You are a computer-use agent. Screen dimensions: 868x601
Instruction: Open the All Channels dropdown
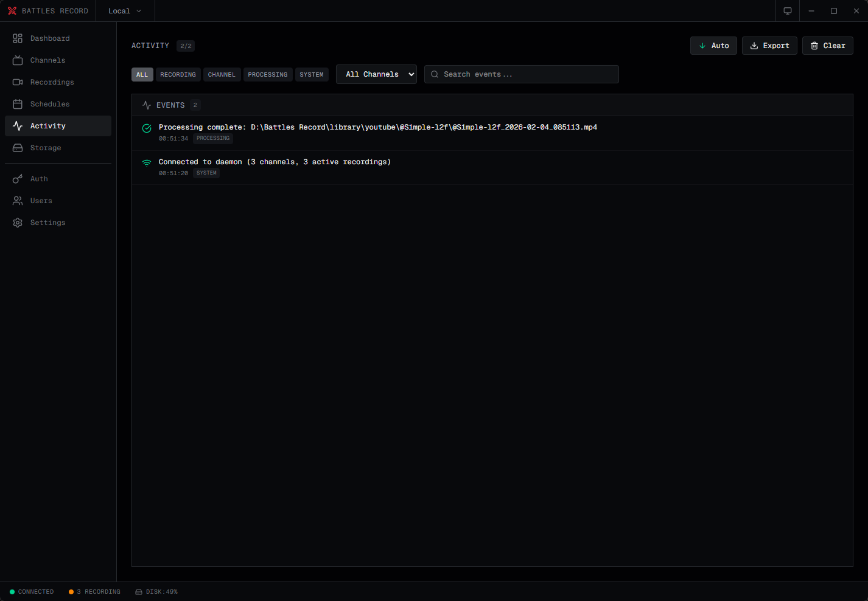376,74
